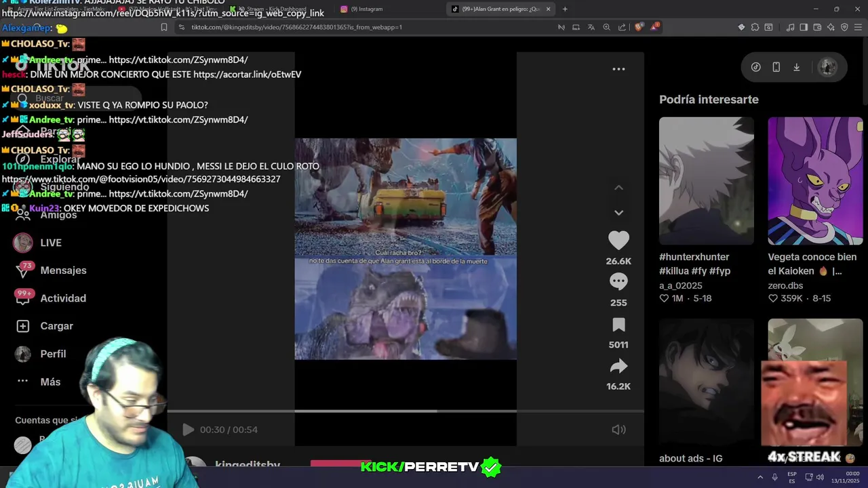Close the Alan Grant TikTok tab
Screen dimensions: 868x488
click(x=548, y=9)
